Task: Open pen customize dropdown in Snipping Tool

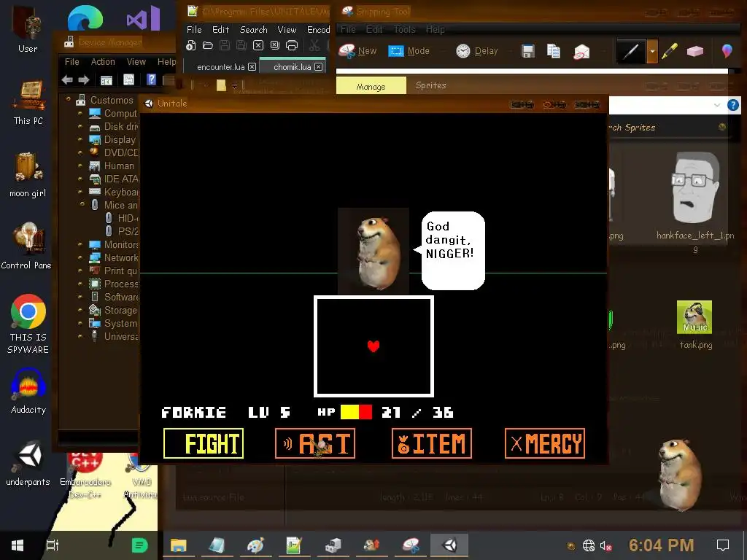Action: [x=652, y=51]
